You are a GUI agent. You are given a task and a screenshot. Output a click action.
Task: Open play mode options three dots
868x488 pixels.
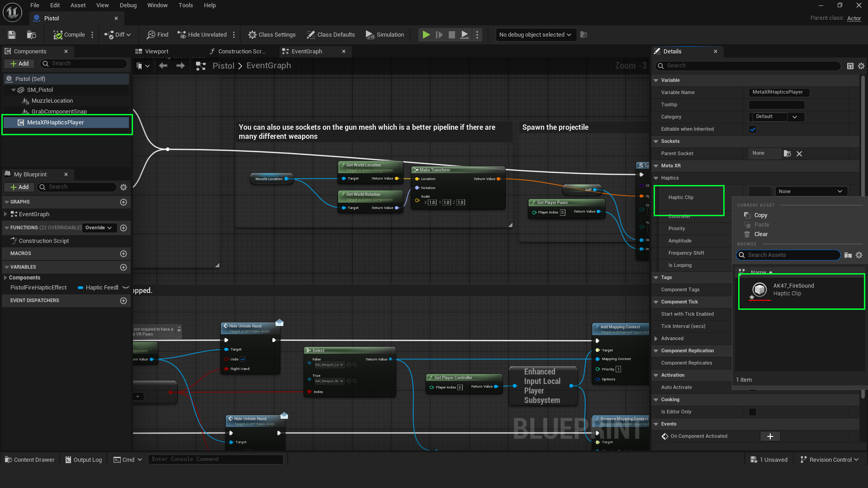tap(477, 35)
